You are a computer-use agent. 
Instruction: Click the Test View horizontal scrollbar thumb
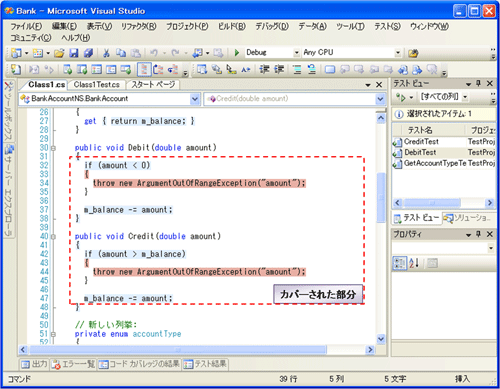(432, 203)
